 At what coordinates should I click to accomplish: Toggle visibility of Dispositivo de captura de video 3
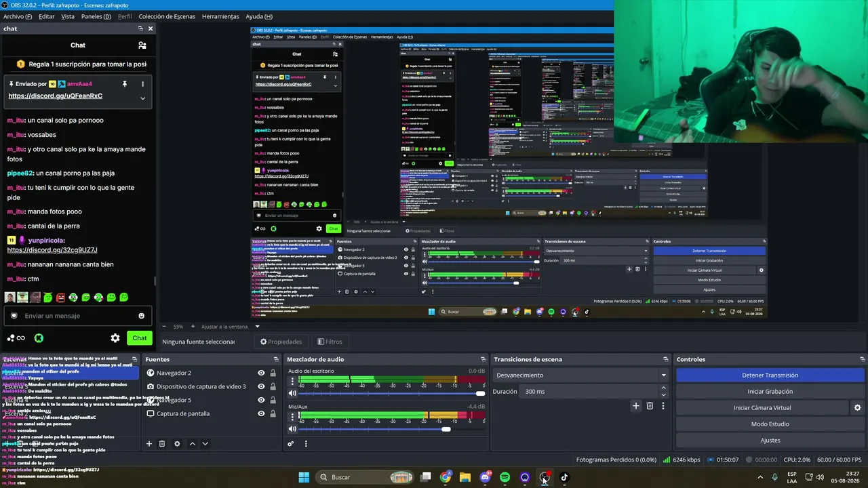pos(261,386)
